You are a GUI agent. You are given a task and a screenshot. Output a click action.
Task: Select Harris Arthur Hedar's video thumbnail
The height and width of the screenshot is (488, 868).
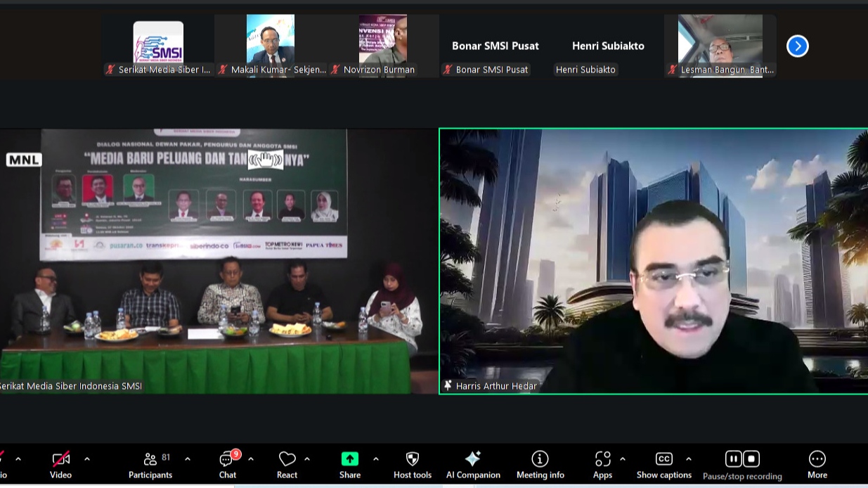pyautogui.click(x=654, y=260)
